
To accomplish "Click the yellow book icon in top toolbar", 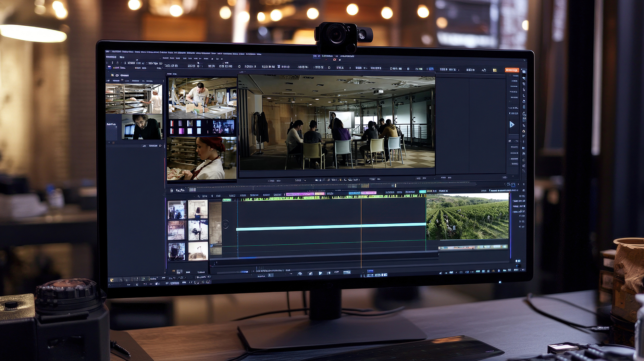I will (x=494, y=70).
